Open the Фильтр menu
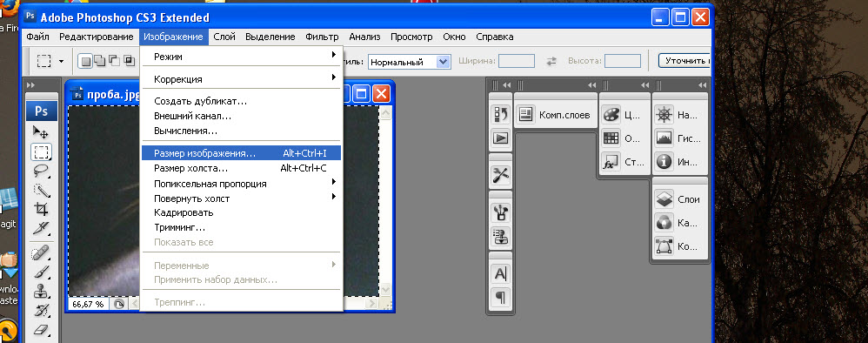Screen dimensions: 868x343 coord(322,37)
